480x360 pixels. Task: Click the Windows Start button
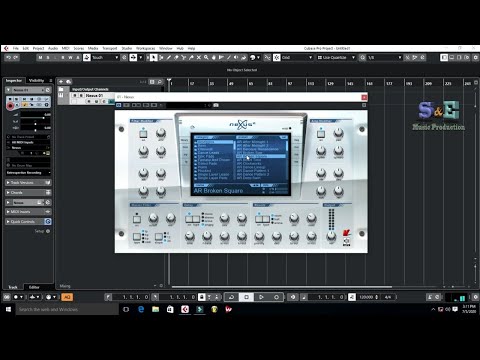click(8, 309)
